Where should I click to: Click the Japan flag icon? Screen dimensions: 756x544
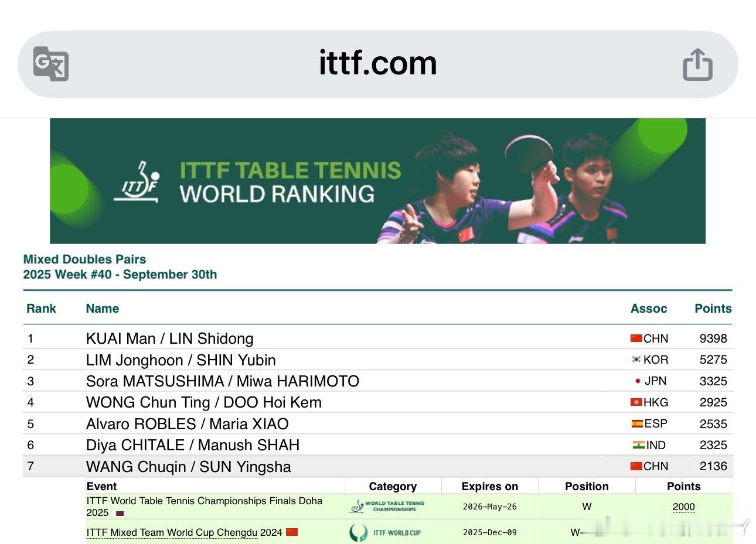coord(638,381)
